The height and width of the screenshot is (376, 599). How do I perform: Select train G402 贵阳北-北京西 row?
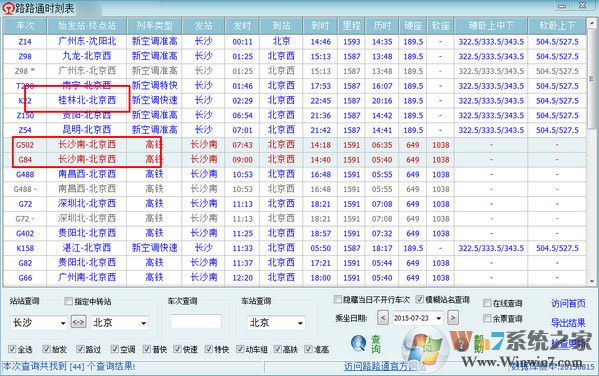click(x=295, y=233)
